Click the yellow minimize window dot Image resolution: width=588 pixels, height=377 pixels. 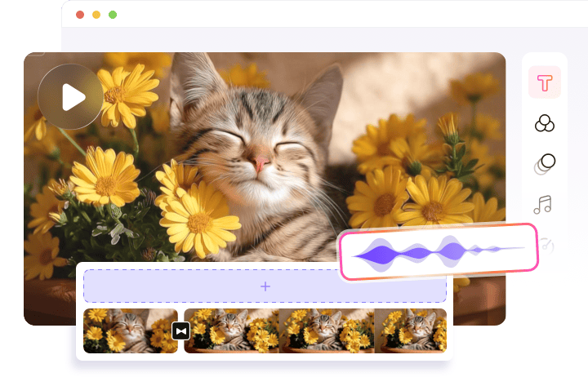pos(96,15)
